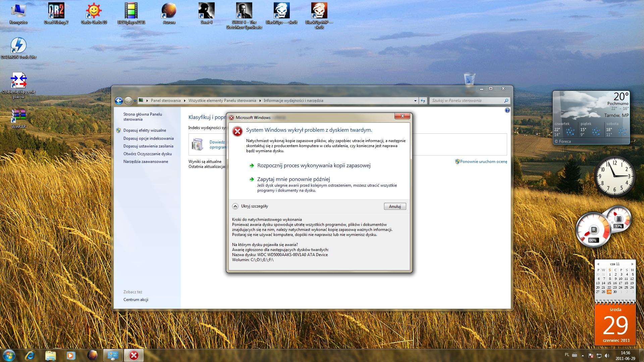Open Centrum akcji link
The height and width of the screenshot is (362, 644).
click(136, 300)
